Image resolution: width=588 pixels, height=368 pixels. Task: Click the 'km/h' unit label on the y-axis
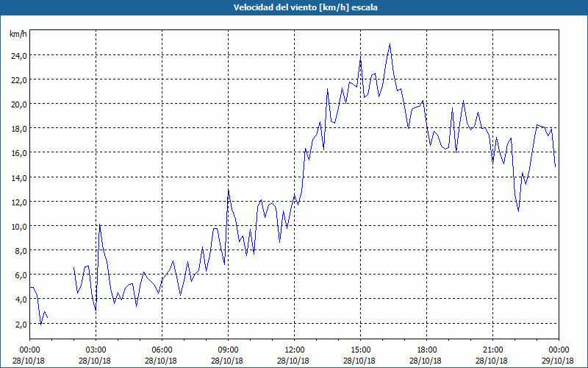(x=18, y=34)
